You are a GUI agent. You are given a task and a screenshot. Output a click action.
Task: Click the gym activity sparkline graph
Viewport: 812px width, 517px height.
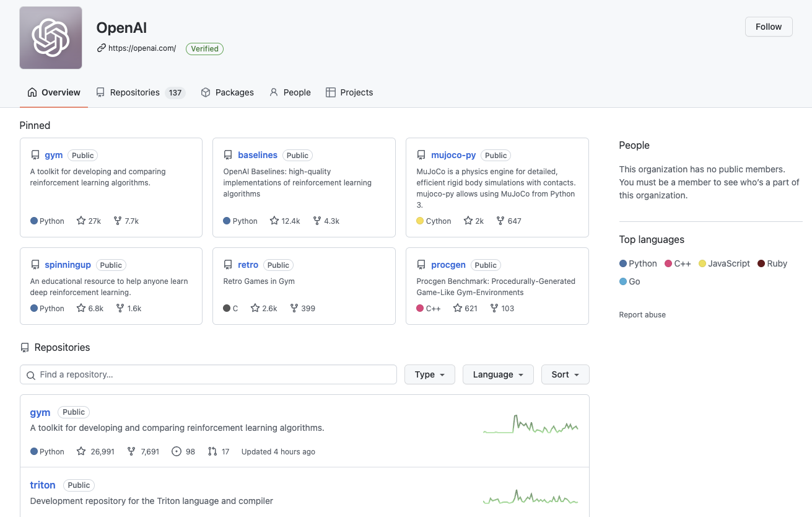pyautogui.click(x=531, y=424)
